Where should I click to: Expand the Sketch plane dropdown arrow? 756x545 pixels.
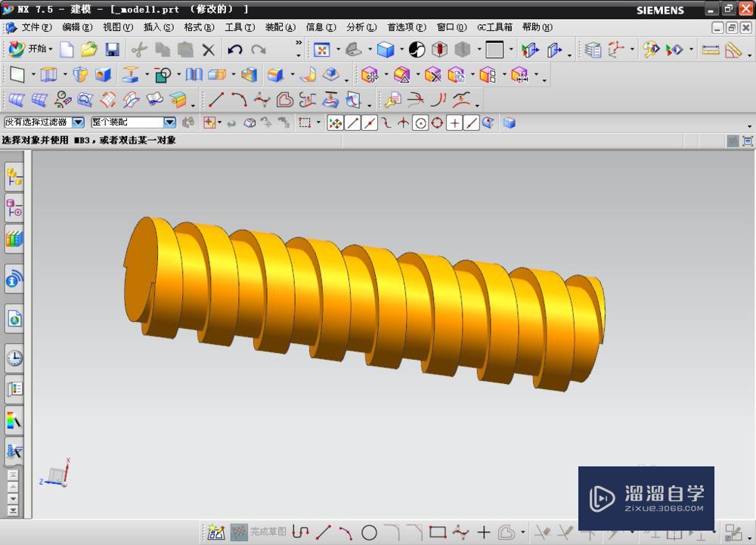[33, 75]
